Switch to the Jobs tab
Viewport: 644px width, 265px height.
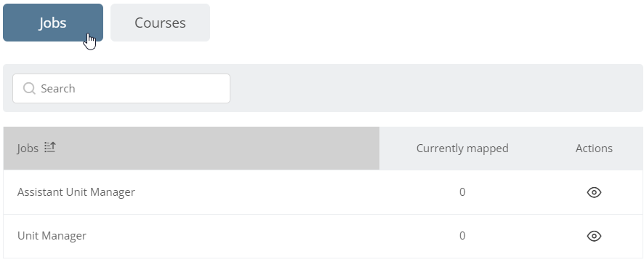pos(53,23)
